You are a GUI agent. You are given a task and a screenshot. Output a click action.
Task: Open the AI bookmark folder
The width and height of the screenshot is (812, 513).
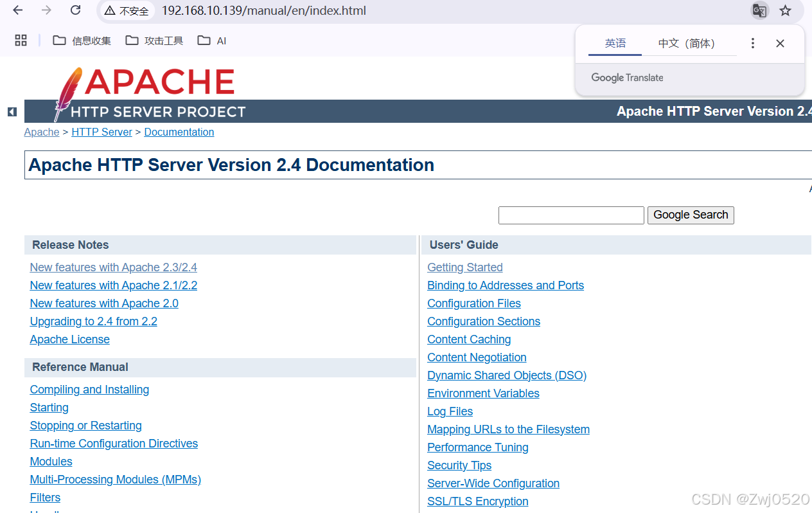212,40
